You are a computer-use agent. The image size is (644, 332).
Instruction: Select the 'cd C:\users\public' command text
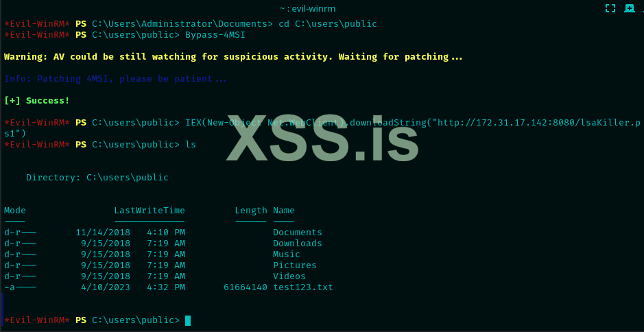328,24
